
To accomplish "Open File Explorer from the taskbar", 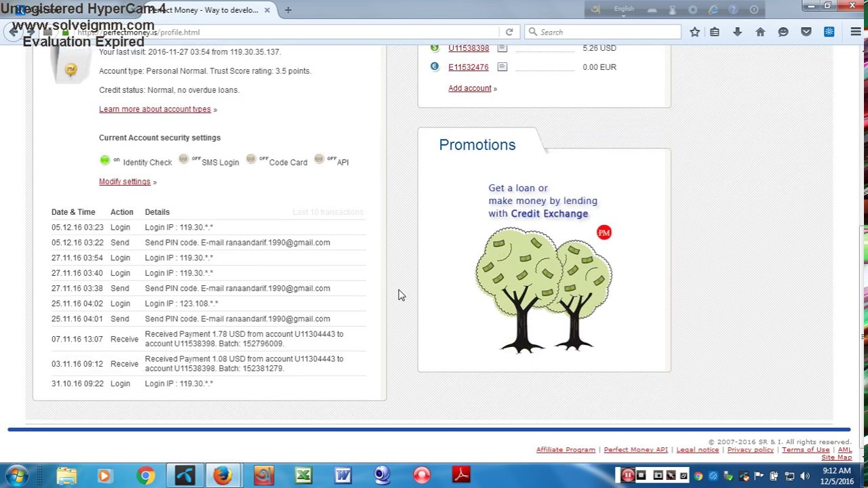I will [66, 475].
